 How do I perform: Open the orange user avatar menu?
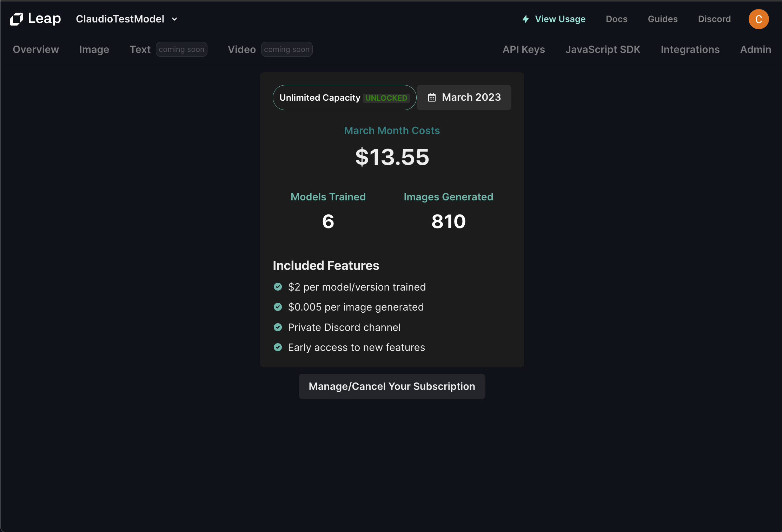[758, 19]
